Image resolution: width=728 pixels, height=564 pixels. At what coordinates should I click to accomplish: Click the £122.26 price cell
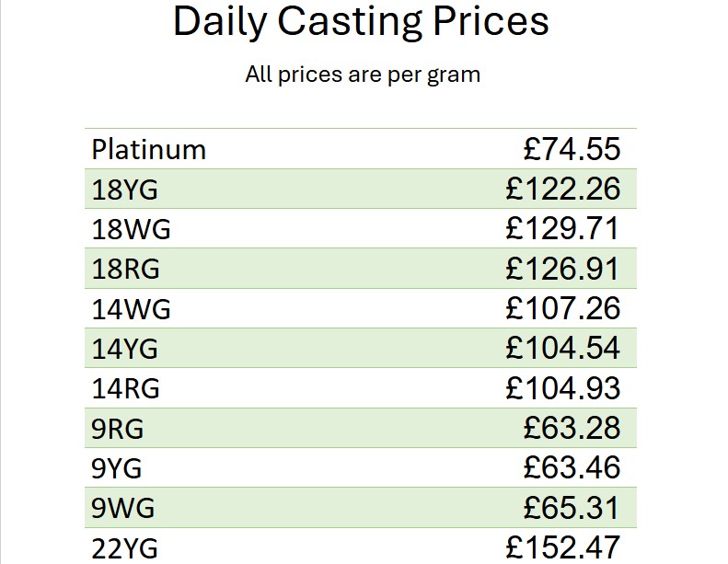click(x=563, y=190)
